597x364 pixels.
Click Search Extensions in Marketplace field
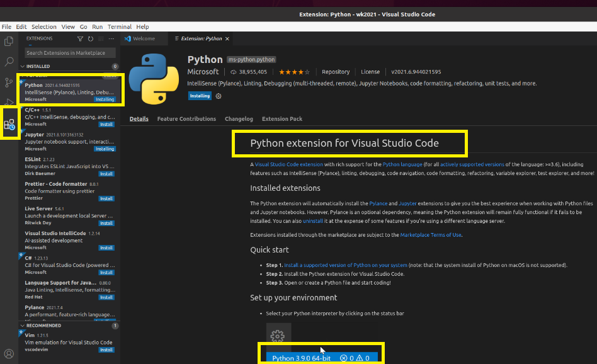click(71, 53)
